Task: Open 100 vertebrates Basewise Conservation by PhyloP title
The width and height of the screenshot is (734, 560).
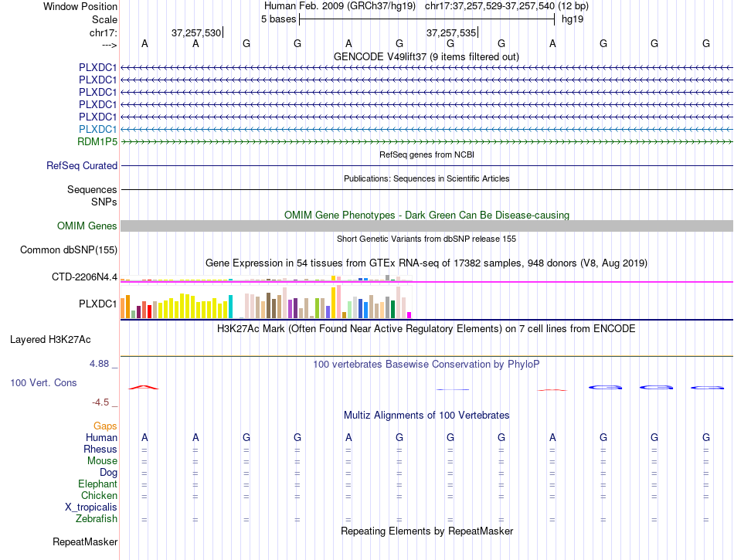Action: tap(426, 364)
